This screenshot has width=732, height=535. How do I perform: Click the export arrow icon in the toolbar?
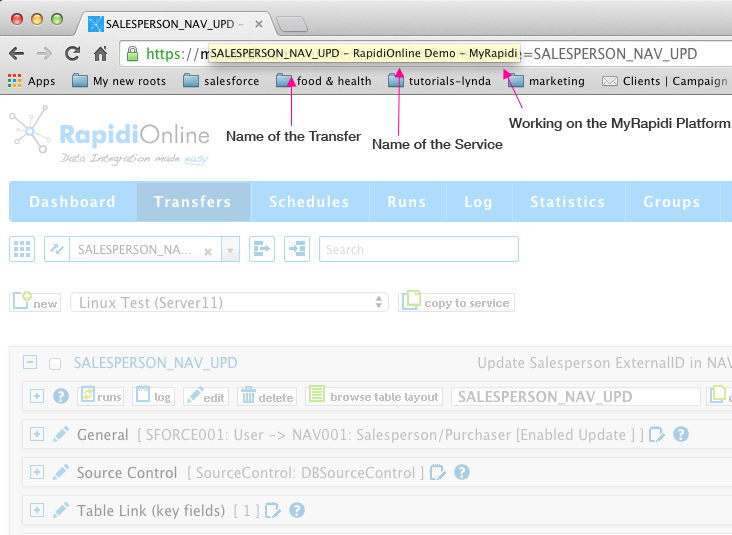point(262,249)
